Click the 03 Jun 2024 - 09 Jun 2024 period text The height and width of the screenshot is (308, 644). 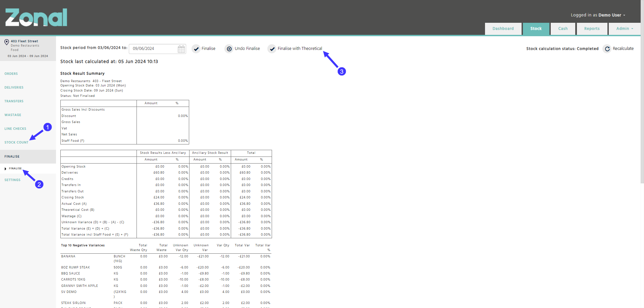click(x=28, y=56)
